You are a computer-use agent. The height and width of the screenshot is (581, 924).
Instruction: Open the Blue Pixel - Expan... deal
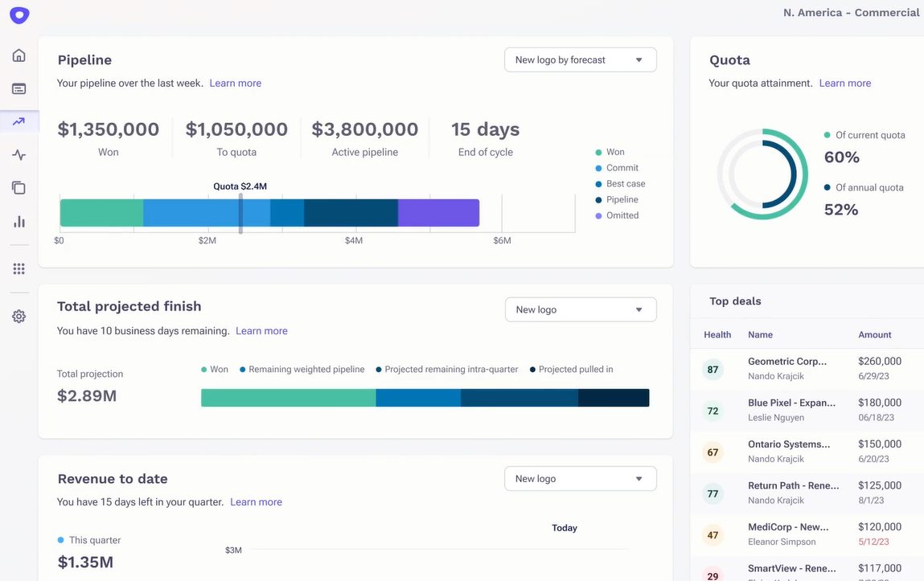coord(791,403)
